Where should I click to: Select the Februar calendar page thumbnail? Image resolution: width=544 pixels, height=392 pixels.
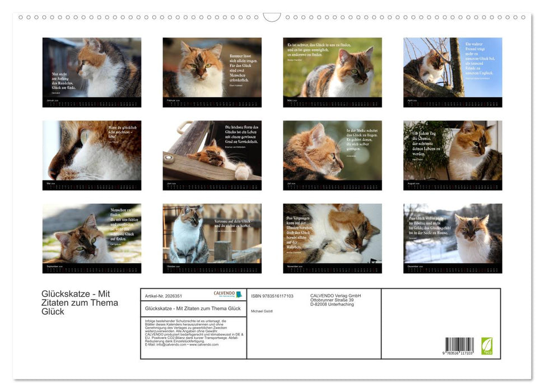212,72
